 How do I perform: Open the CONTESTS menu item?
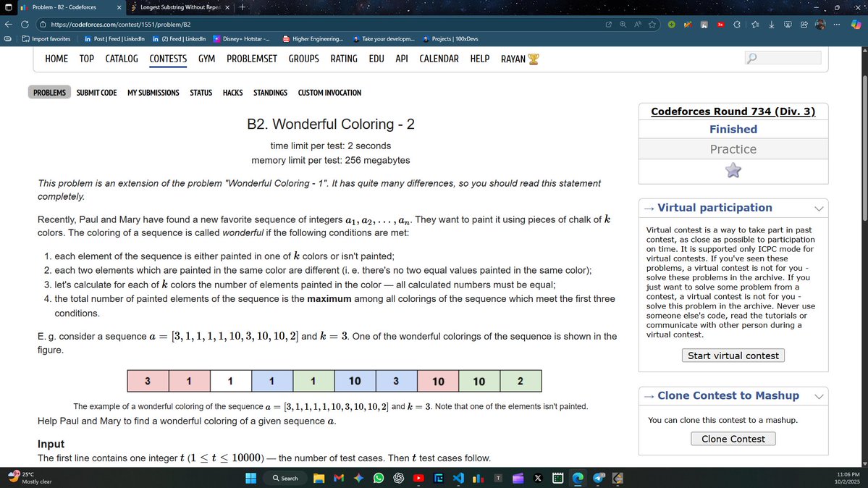pyautogui.click(x=168, y=59)
